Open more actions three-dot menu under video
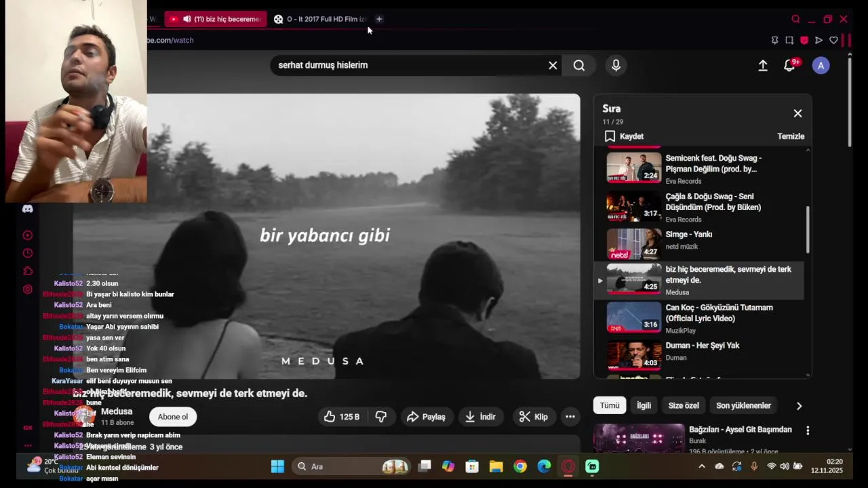 (x=570, y=417)
